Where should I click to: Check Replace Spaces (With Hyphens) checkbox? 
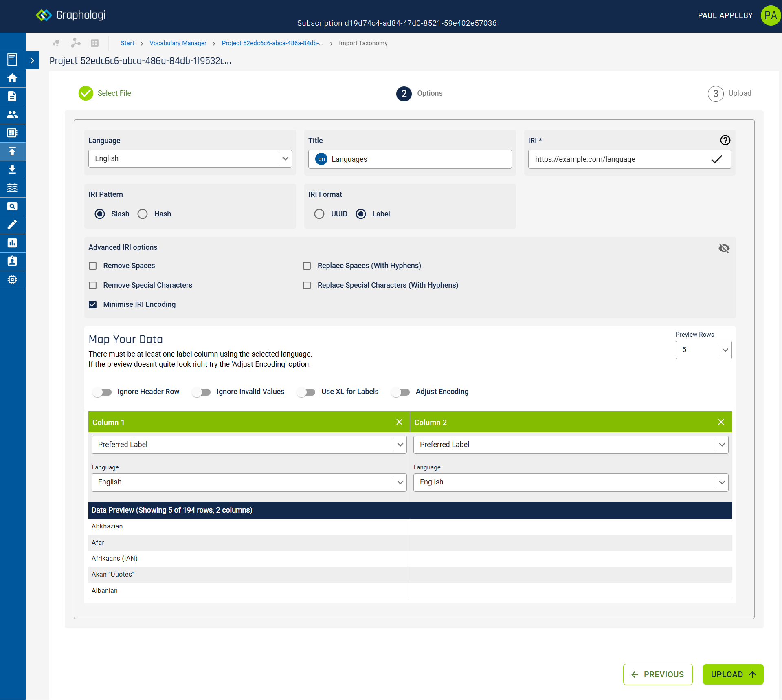[x=307, y=266]
